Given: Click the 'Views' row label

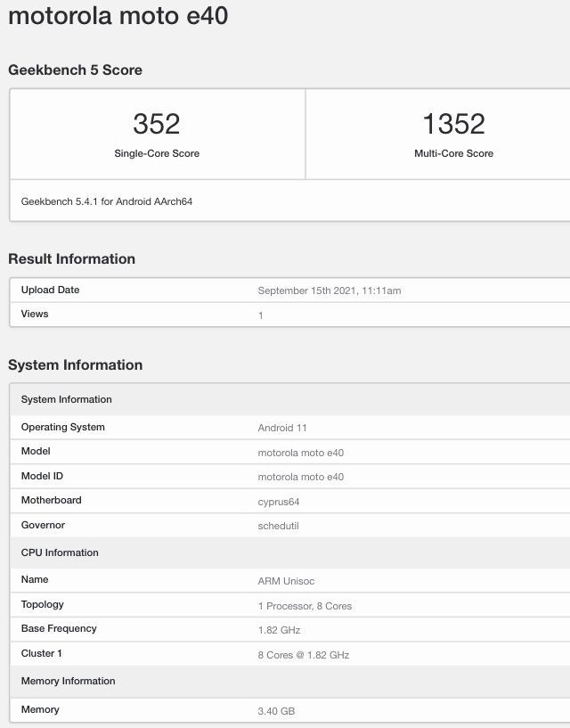Looking at the screenshot, I should 35,314.
